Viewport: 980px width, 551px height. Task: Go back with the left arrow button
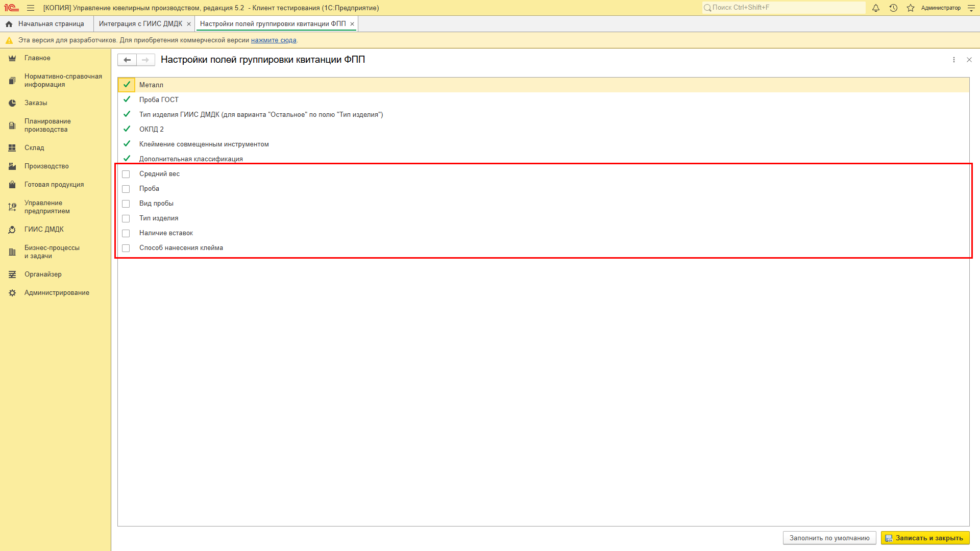tap(127, 60)
